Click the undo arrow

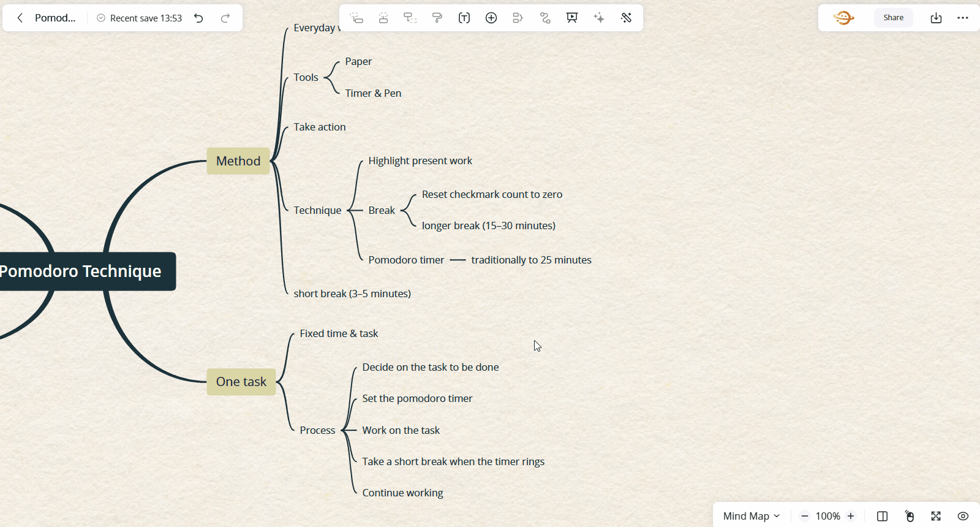click(x=198, y=18)
